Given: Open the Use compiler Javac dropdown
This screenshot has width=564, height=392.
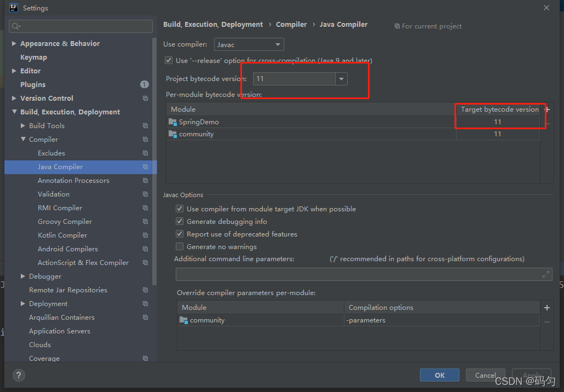Looking at the screenshot, I should (249, 44).
